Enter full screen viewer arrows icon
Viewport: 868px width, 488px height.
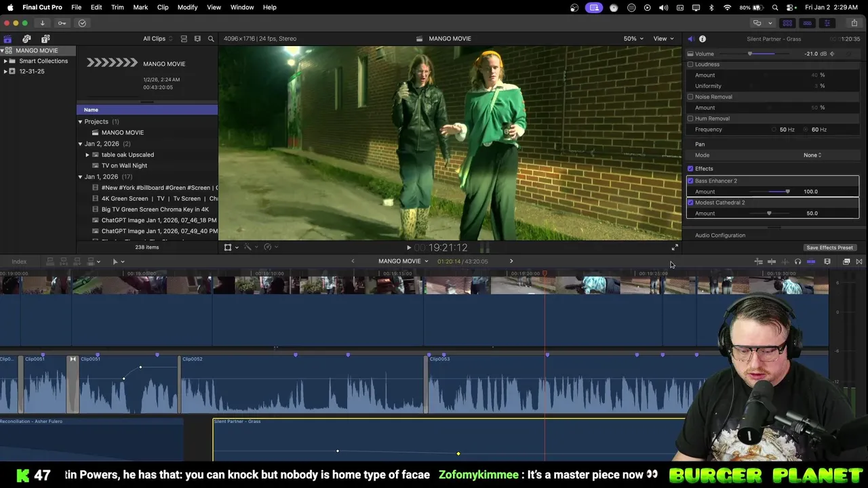tap(675, 248)
